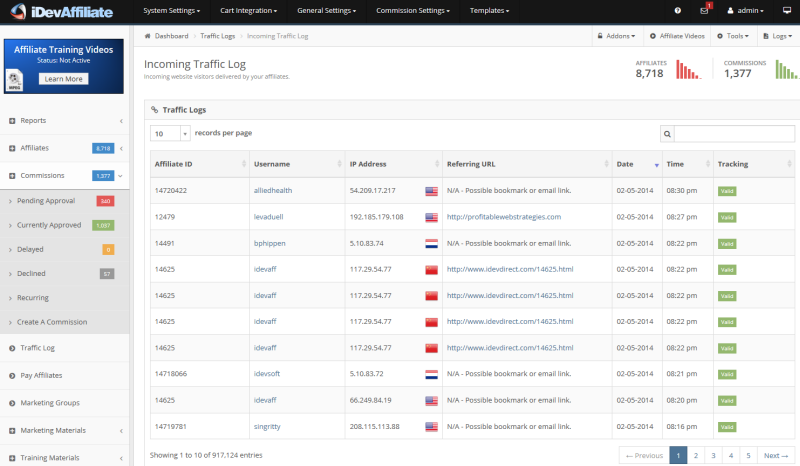The image size is (800, 466).
Task: Click the Training Materials sidebar icon
Action: [12, 458]
